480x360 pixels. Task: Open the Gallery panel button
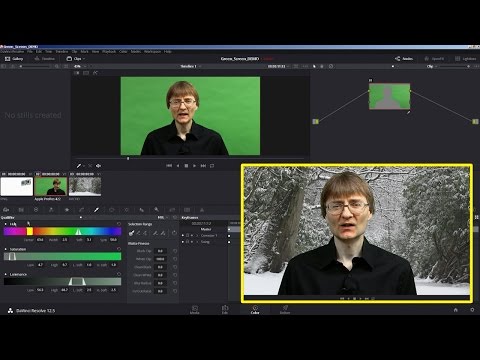[14, 59]
